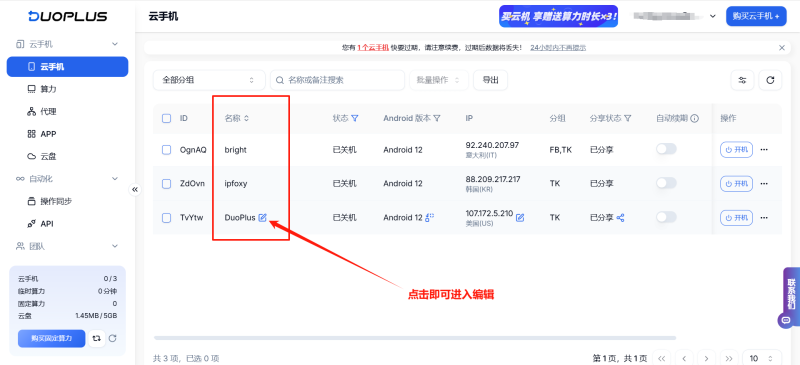800x365 pixels.
Task: Click the 购买云手机 button at top right
Action: point(756,16)
